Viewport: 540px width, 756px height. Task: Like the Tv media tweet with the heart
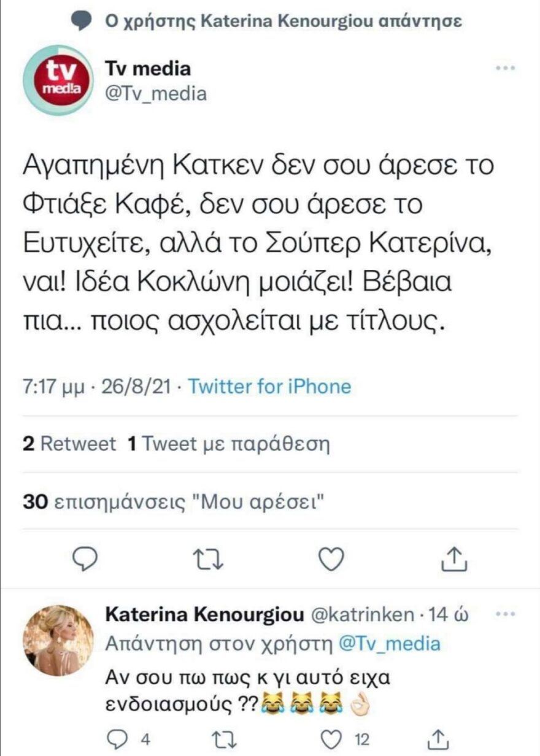331,559
